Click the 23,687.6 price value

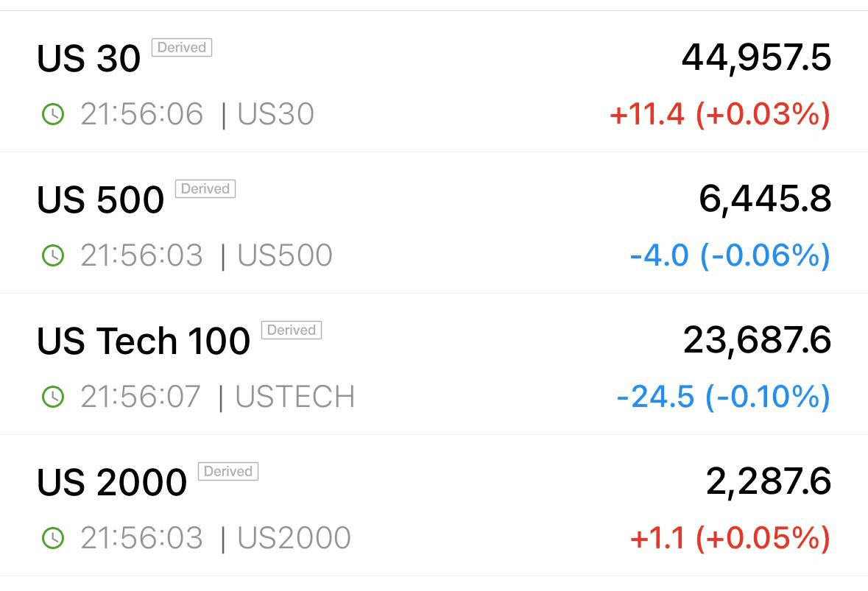click(758, 340)
